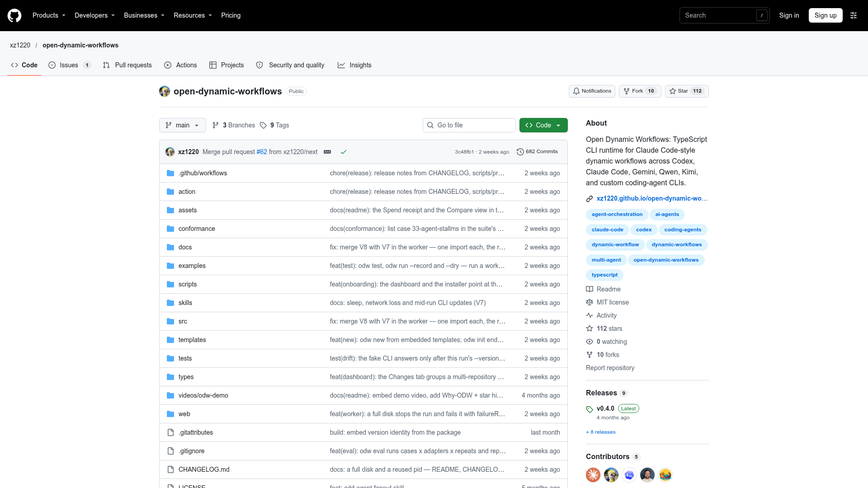Image resolution: width=868 pixels, height=488 pixels.
Task: Open Security and quality tab
Action: tap(290, 65)
